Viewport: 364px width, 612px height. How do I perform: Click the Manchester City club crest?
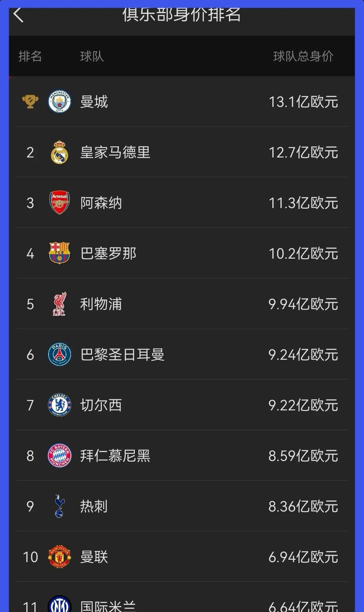click(x=60, y=101)
